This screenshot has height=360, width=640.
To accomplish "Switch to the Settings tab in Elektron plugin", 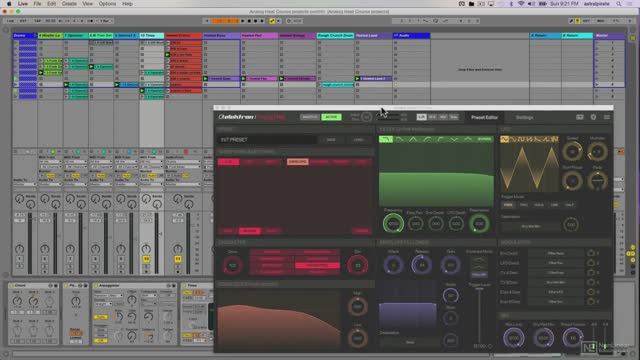I will tap(524, 118).
